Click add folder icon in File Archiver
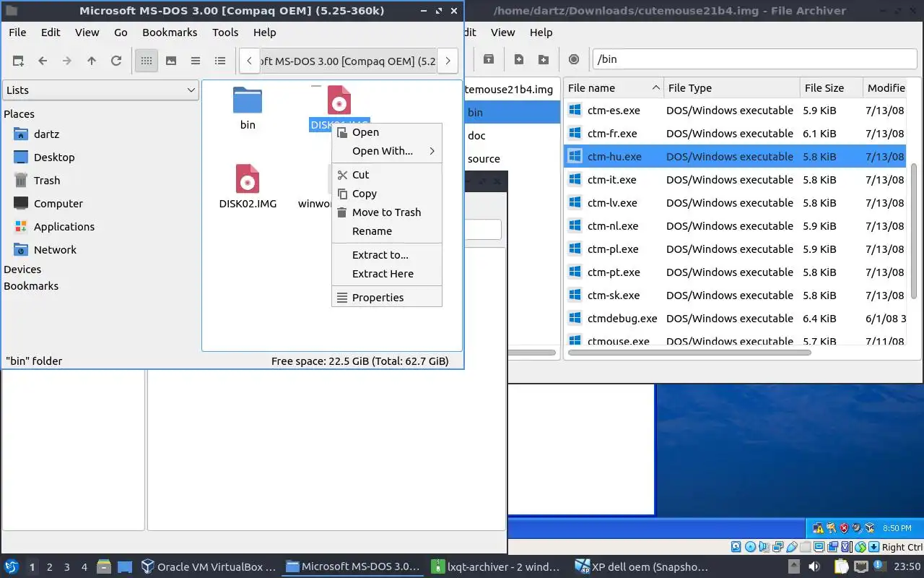The image size is (924, 578). pyautogui.click(x=544, y=59)
